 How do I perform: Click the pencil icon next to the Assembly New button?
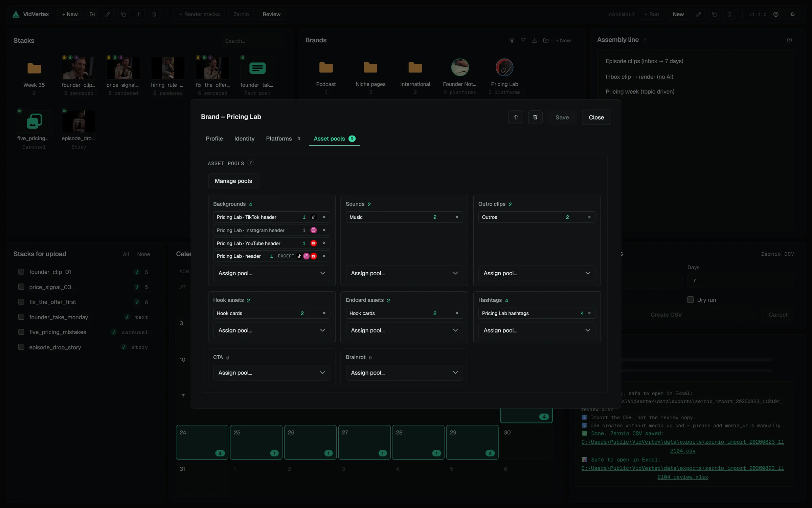(x=698, y=14)
